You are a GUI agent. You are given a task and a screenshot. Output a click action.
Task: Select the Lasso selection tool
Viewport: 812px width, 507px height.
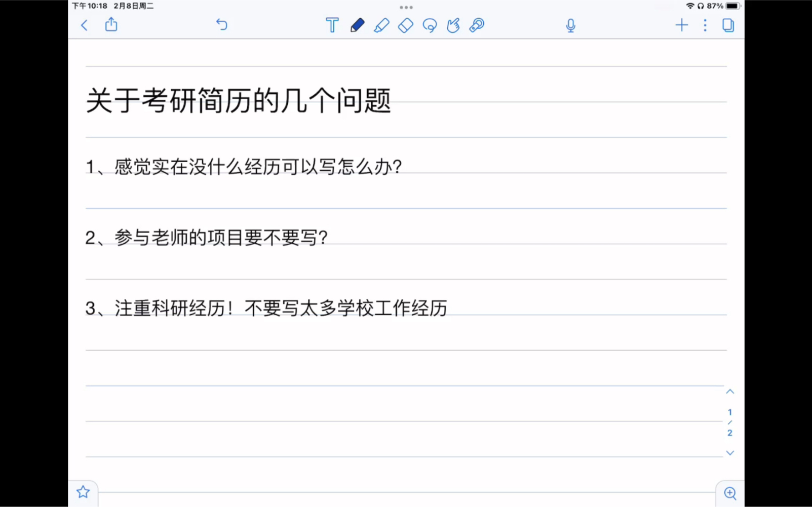(x=430, y=25)
